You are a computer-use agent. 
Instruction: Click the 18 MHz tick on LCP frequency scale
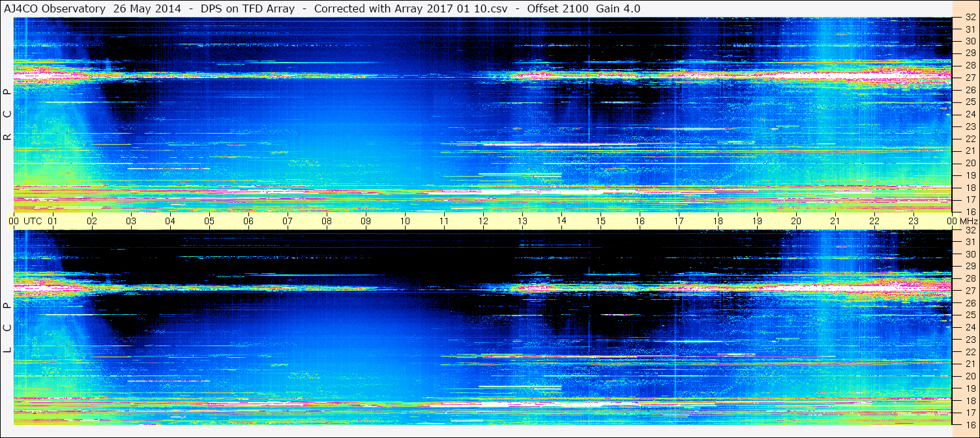point(970,400)
